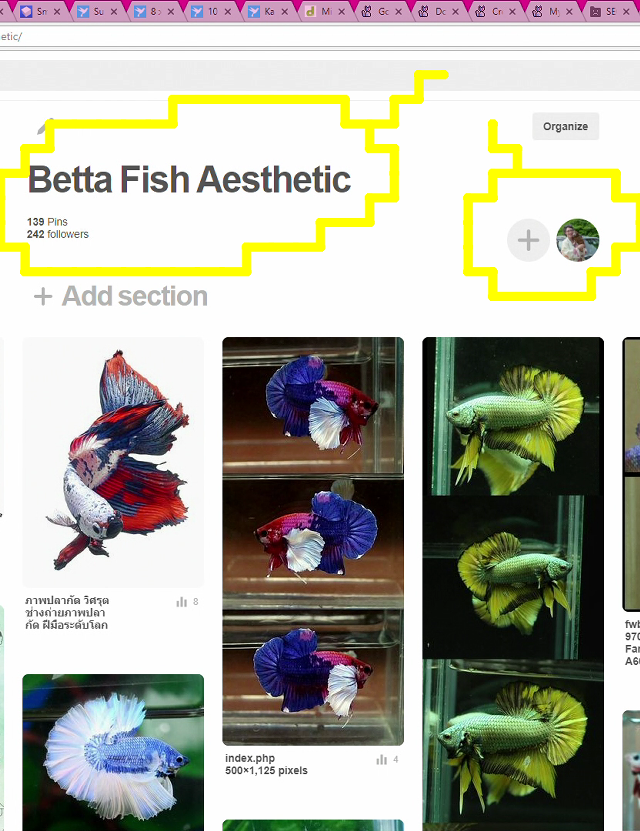Open the board owner's profile avatar
The width and height of the screenshot is (640, 831).
pyautogui.click(x=577, y=240)
